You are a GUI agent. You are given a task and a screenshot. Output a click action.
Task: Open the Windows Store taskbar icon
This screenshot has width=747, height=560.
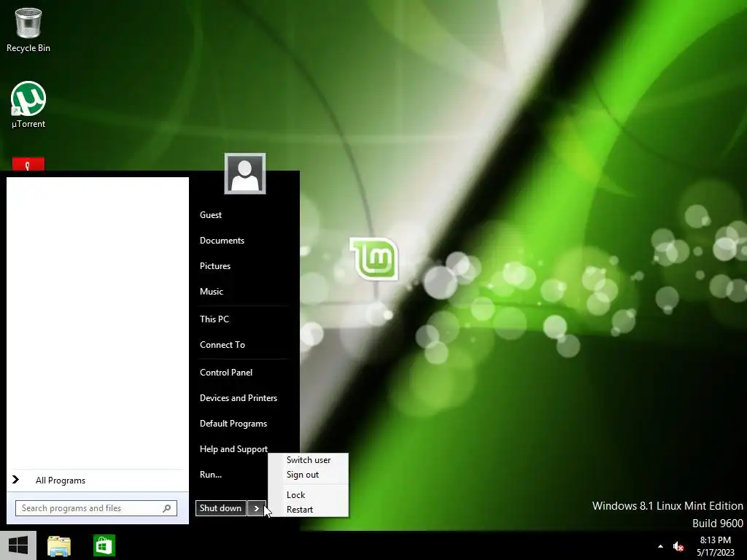pyautogui.click(x=104, y=545)
